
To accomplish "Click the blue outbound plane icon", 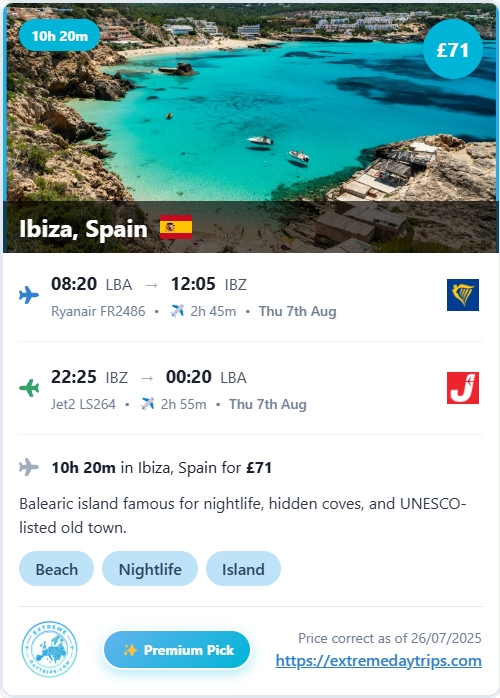I will [x=29, y=295].
